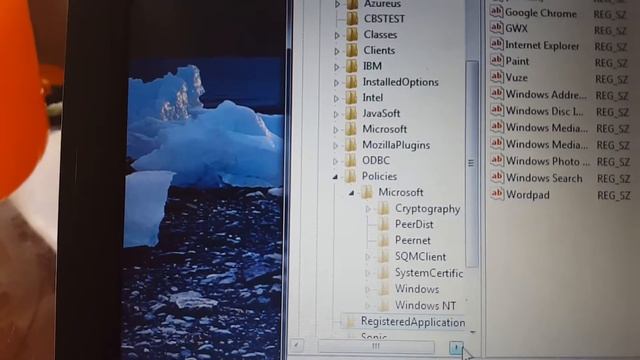
Task: Collapse the Policies key
Action: (x=335, y=177)
